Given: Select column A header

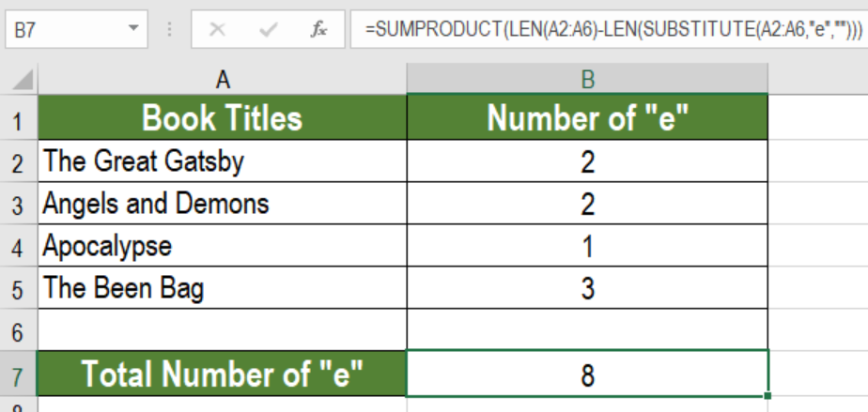Looking at the screenshot, I should (x=223, y=79).
